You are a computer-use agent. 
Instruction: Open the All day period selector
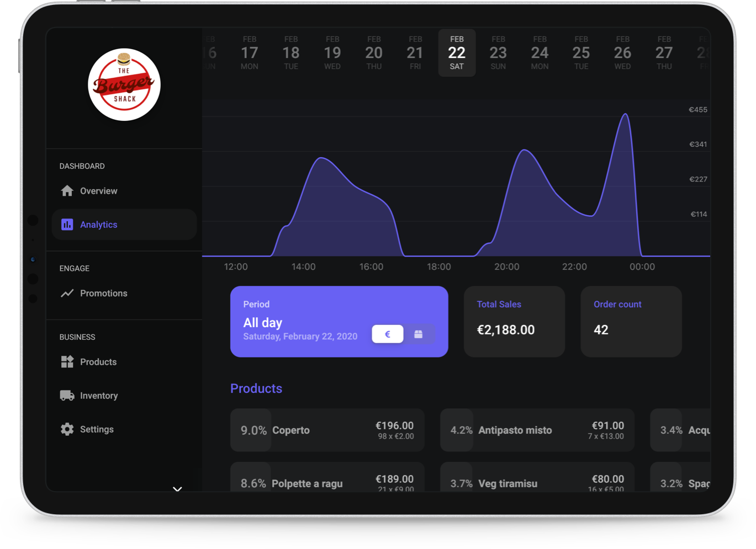263,322
